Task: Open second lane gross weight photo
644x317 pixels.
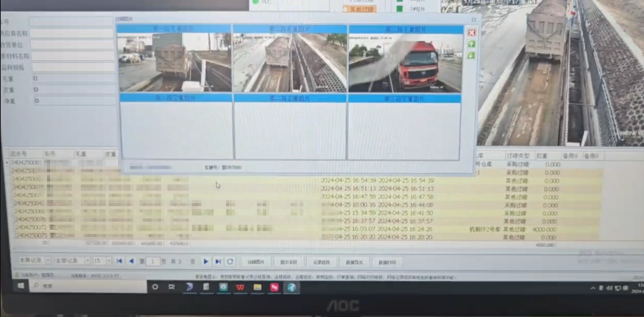Action: tap(290, 62)
